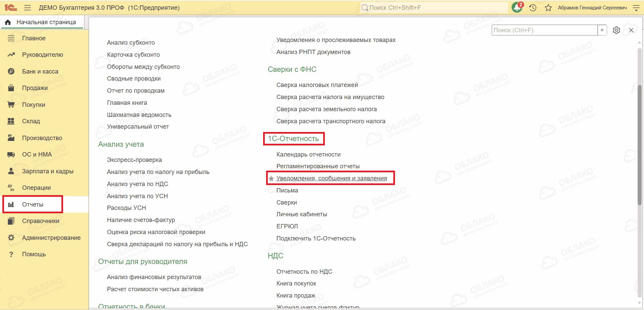Open Личные кабинеты

pyautogui.click(x=302, y=214)
